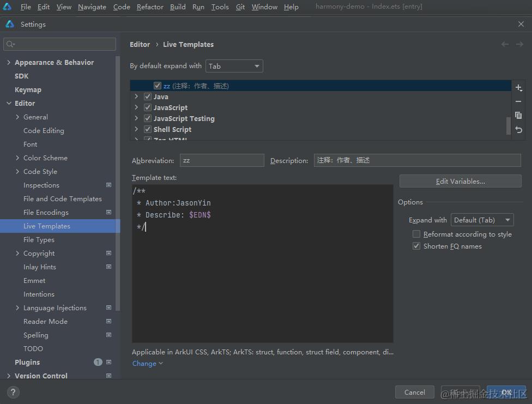
Task: Confirm settings with the OK button
Action: click(506, 392)
